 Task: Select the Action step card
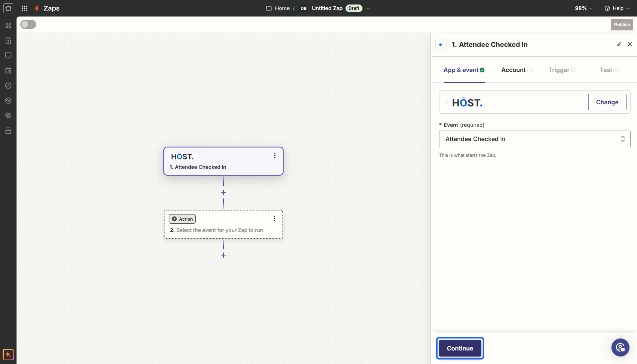223,224
